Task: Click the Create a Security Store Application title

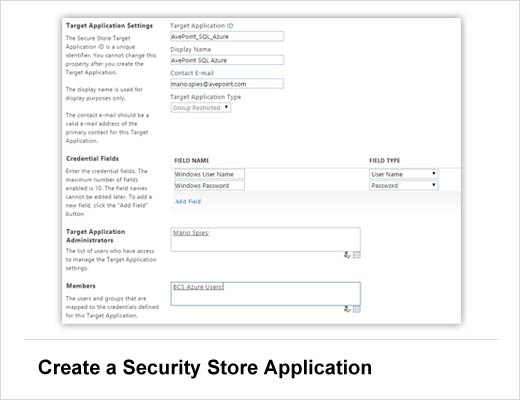Action: coord(205,368)
